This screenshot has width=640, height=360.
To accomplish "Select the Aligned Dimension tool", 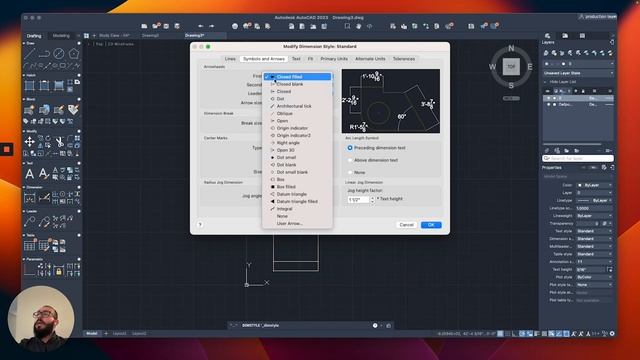I will click(x=44, y=198).
